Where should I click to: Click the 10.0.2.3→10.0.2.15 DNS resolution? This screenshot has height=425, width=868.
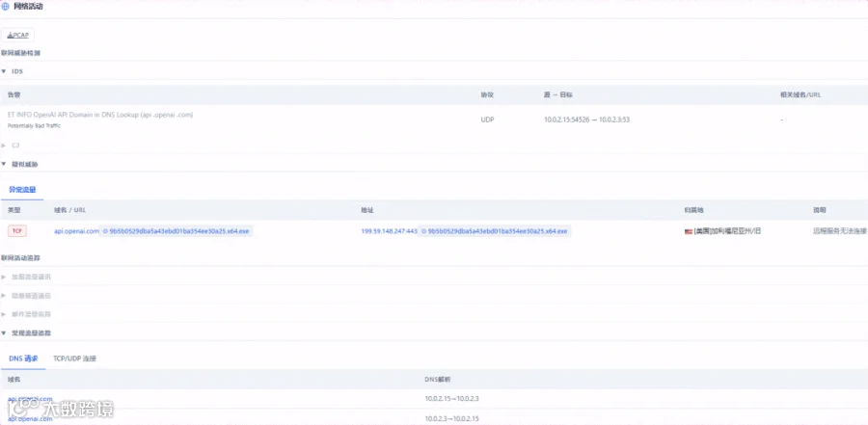[451, 418]
